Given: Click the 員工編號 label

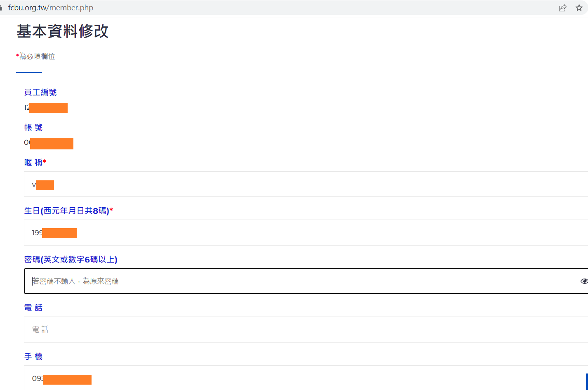Looking at the screenshot, I should point(40,92).
